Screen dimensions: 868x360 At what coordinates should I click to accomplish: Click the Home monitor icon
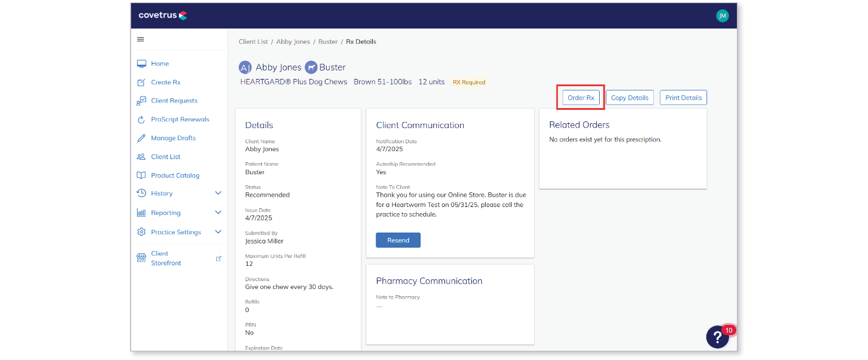141,64
